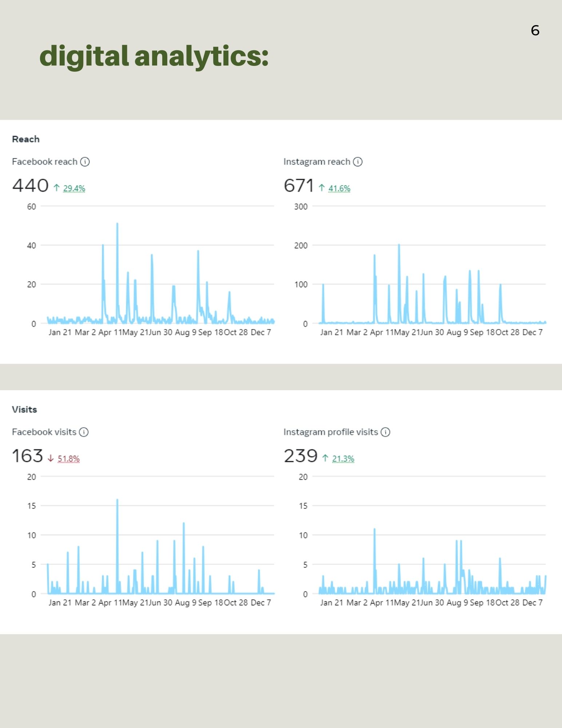Click the green up arrow beside Instagram visits 239
This screenshot has width=562, height=728.
tap(325, 458)
